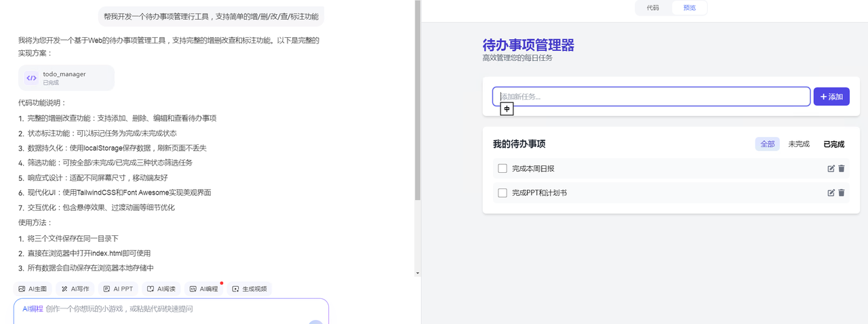Filter tasks by 未完成
Screen dimensions: 868x324
pos(799,144)
